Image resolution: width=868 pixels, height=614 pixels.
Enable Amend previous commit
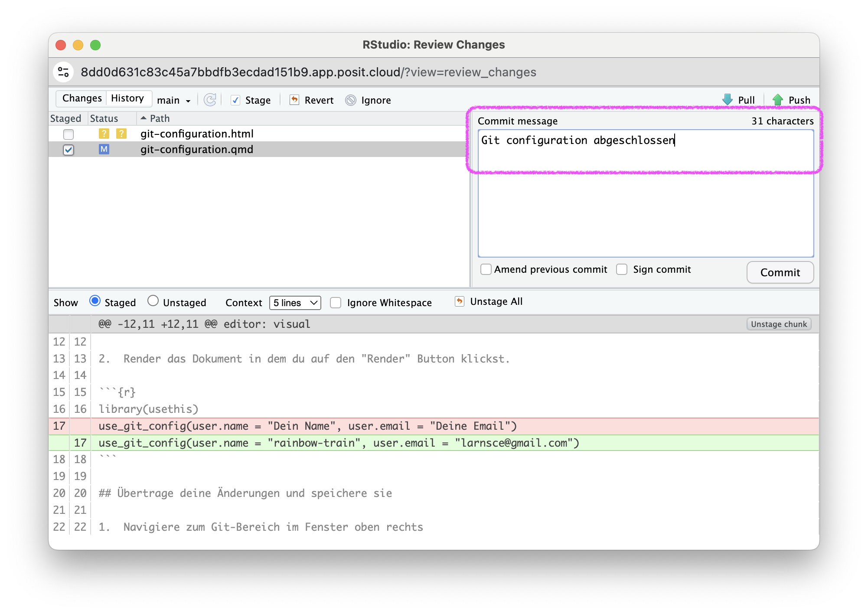(486, 269)
